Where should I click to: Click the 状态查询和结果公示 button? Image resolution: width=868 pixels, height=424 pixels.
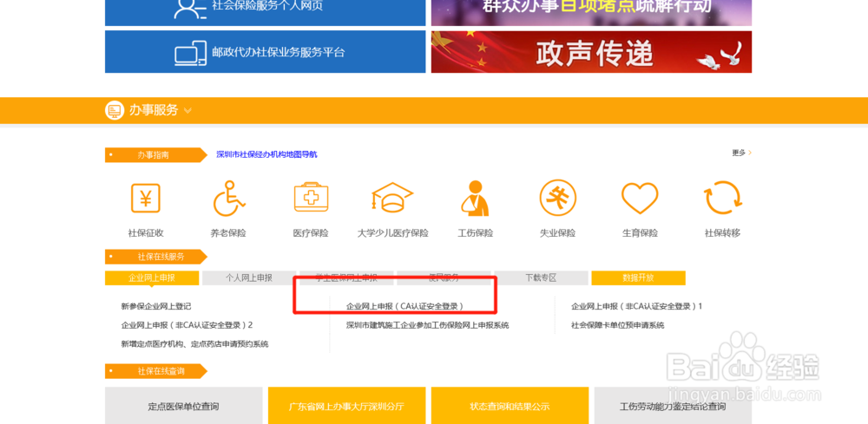[510, 406]
